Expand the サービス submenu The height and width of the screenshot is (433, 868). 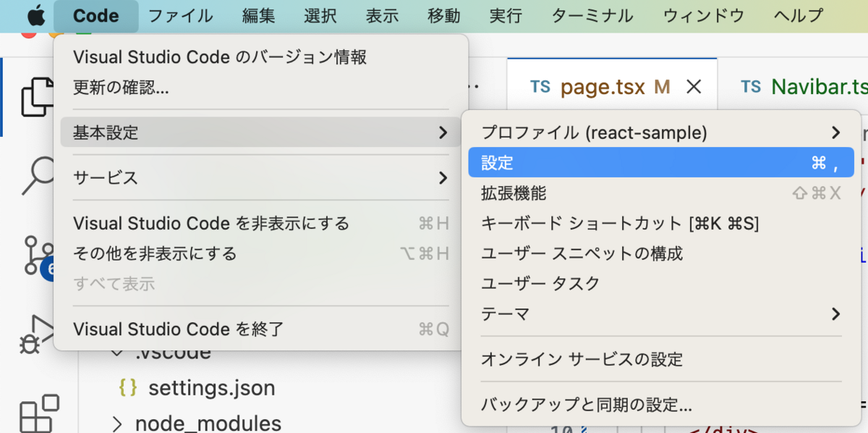coord(260,177)
